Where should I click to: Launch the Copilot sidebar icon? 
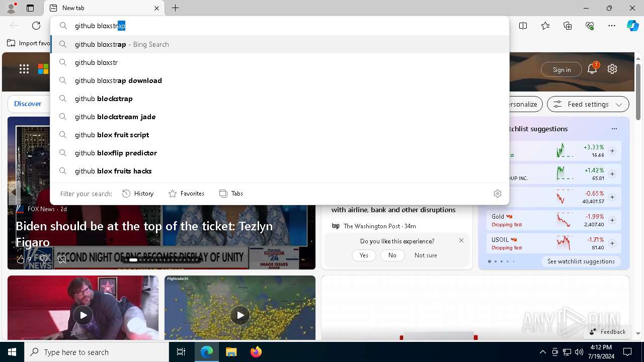pyautogui.click(x=632, y=26)
